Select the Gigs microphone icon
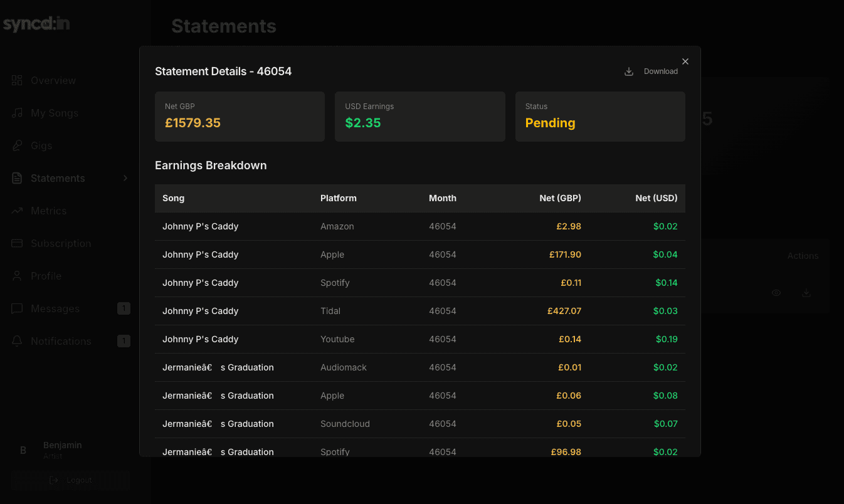The height and width of the screenshot is (504, 844). tap(17, 145)
